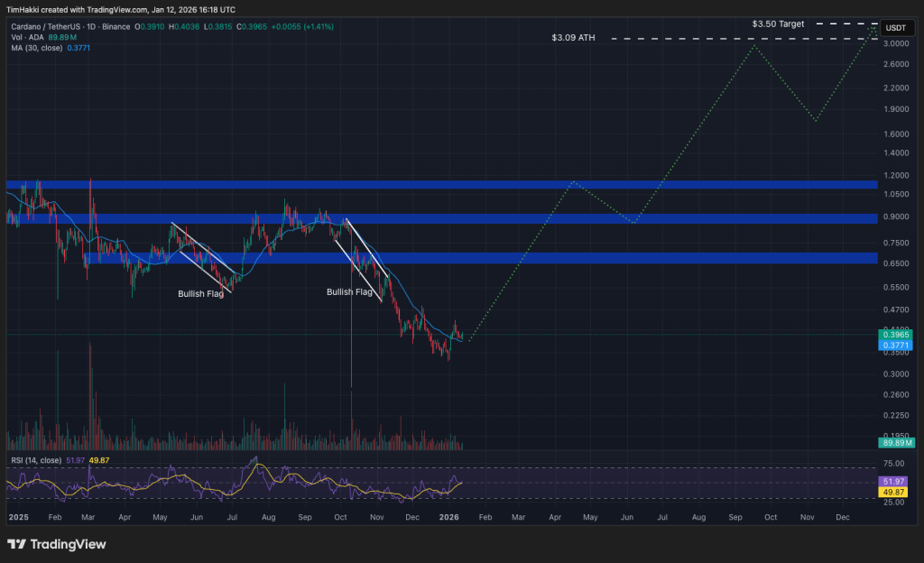Click the yellow 49.87 RSI average badge
The image size is (924, 563).
coord(892,493)
